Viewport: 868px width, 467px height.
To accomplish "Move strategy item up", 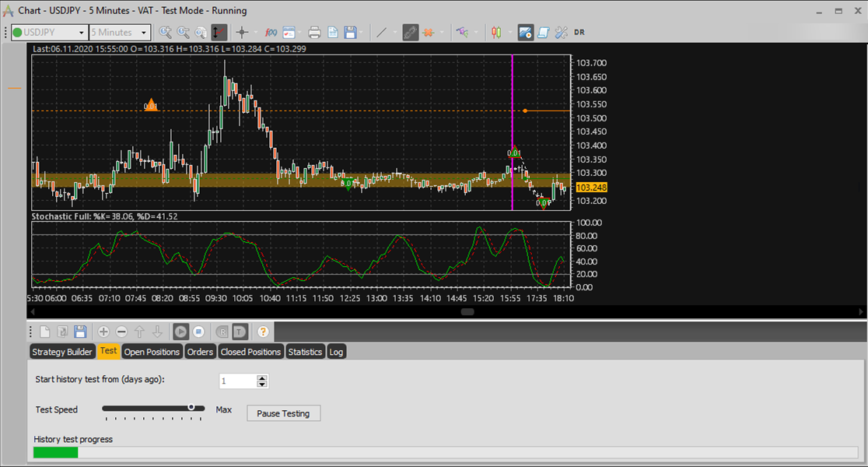I will click(x=139, y=332).
